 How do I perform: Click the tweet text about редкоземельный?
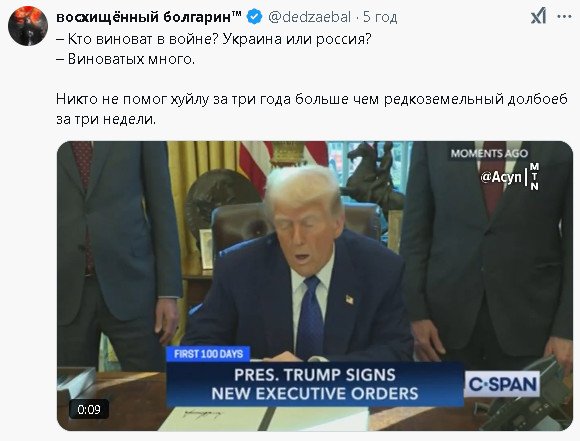click(311, 109)
